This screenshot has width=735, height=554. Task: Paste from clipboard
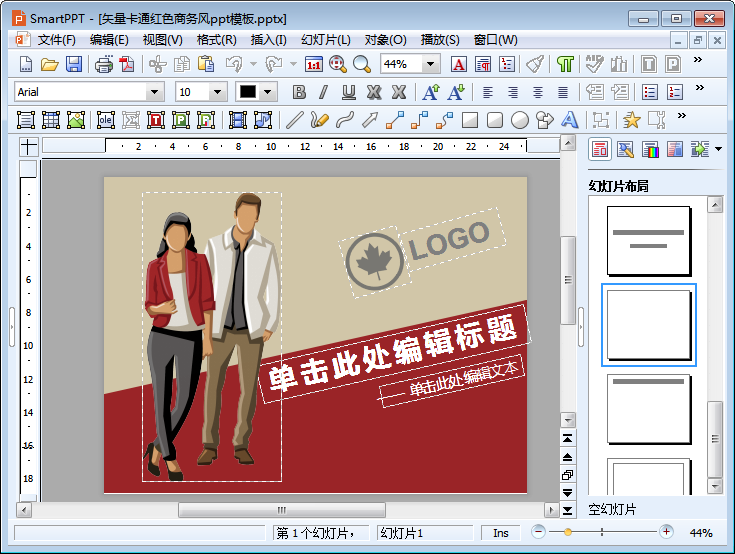click(206, 64)
